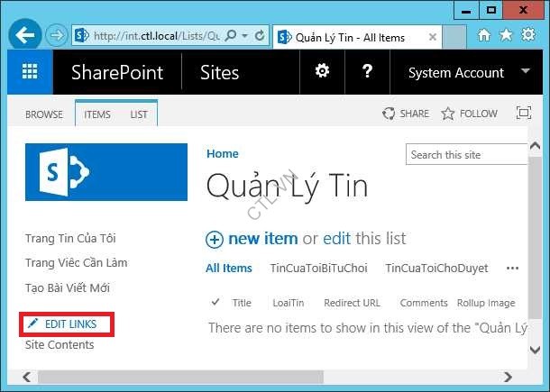Open the views ellipsis menu
Image resolution: width=550 pixels, height=392 pixels.
pyautogui.click(x=512, y=268)
